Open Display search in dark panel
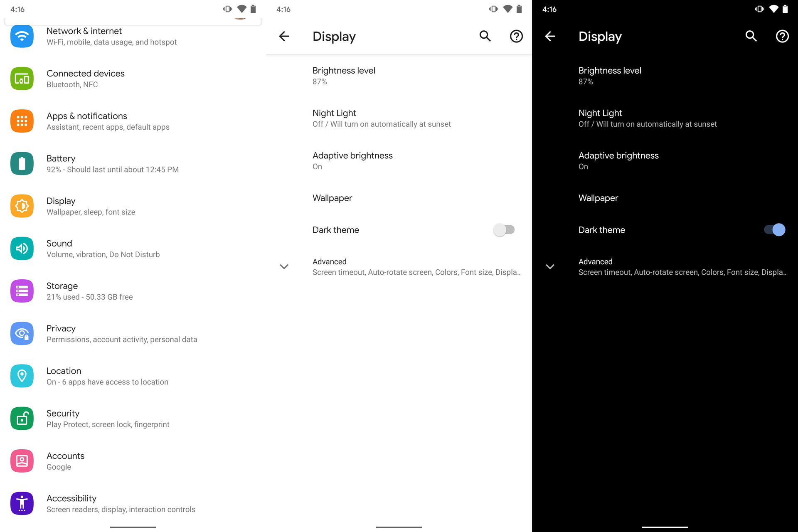The width and height of the screenshot is (798, 532). 752,36
